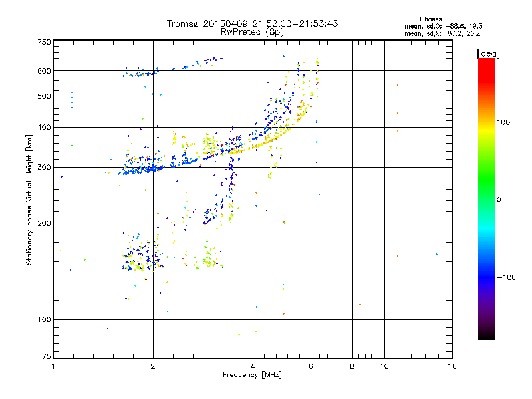Click the x-axis tick label '10'
This screenshot has height=399, width=532.
(x=384, y=366)
